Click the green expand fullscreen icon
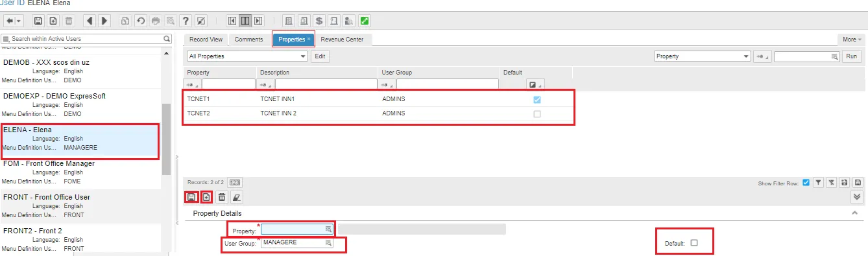868x256 pixels. click(x=365, y=21)
